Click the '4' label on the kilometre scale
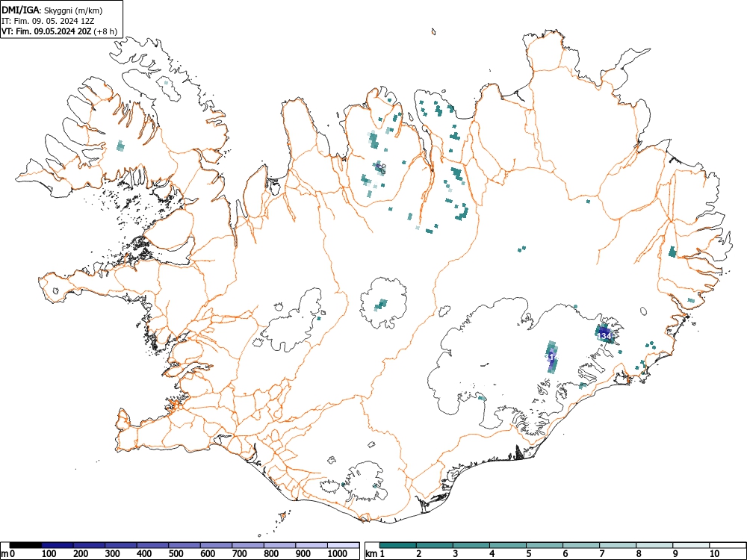The width and height of the screenshot is (747, 560). 492,554
